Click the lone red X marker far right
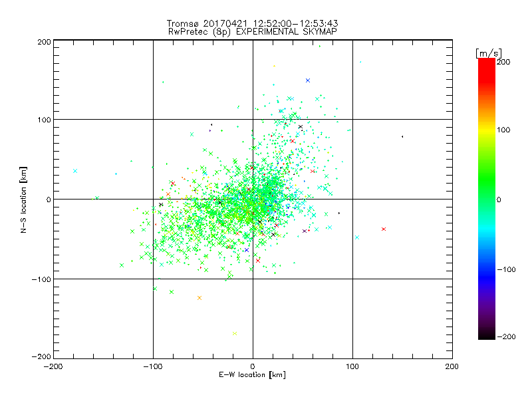Screen dimensions: 532x399 click(x=384, y=229)
